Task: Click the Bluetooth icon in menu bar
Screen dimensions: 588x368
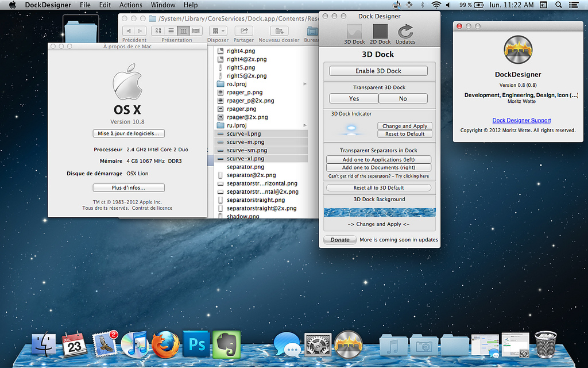Action: coord(422,5)
